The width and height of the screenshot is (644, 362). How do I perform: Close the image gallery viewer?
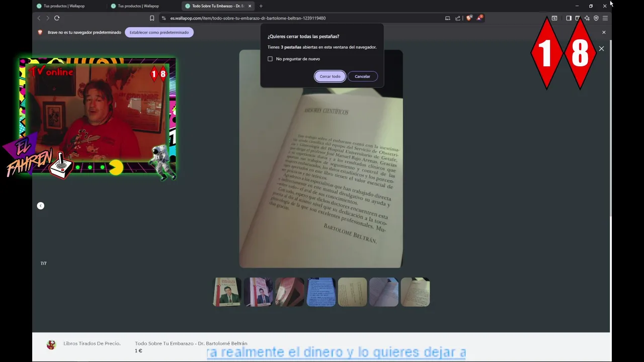601,49
